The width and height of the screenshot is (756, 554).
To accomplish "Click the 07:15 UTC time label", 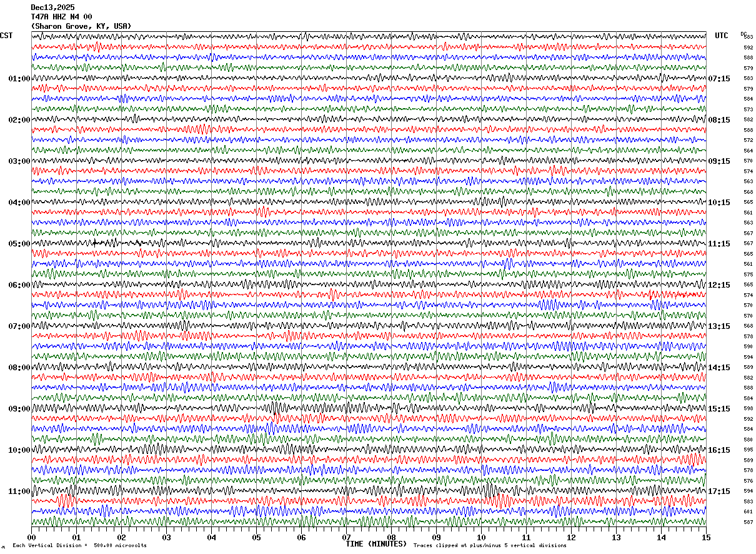I will coord(719,79).
